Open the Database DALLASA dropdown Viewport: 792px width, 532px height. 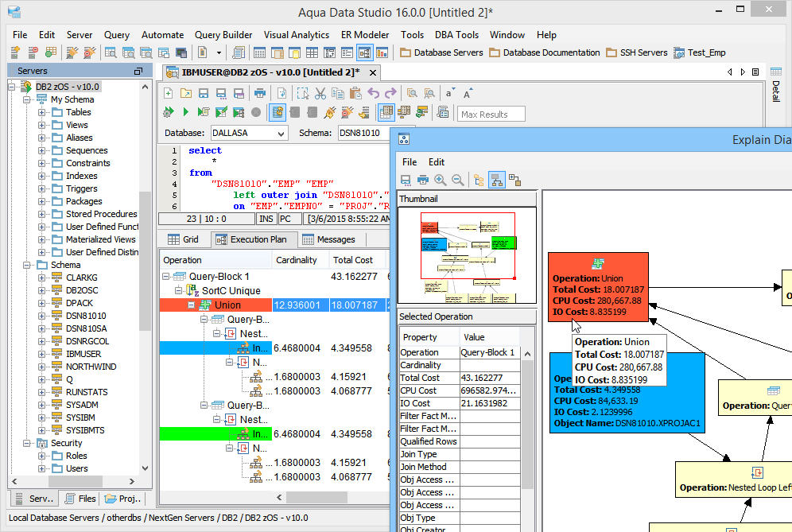pos(281,134)
